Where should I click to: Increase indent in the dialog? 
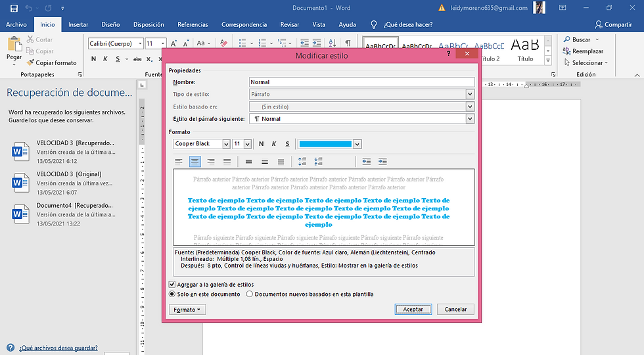(382, 162)
